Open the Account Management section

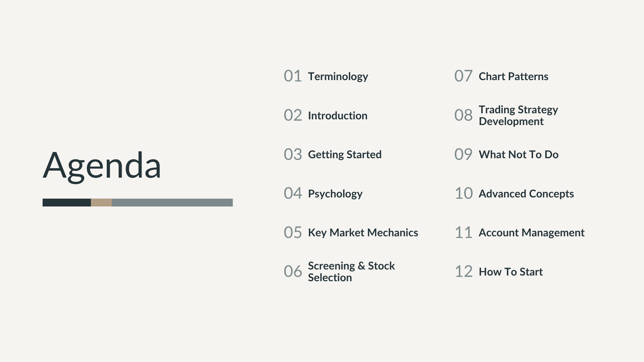pyautogui.click(x=531, y=233)
